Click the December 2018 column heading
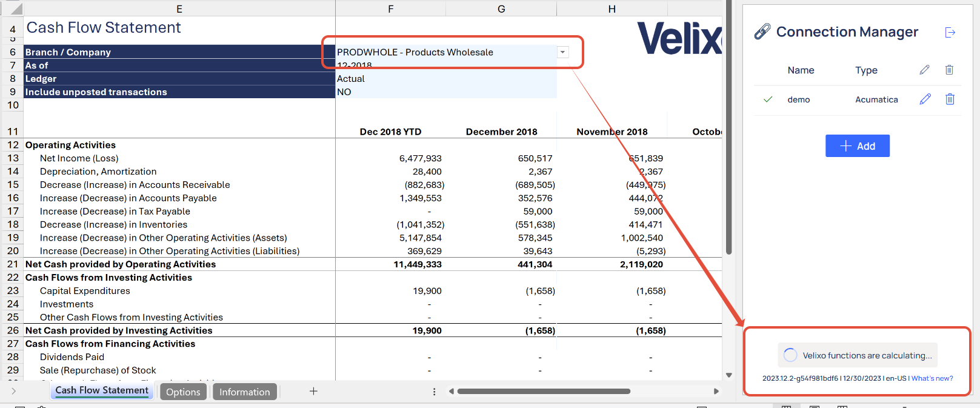Viewport: 980px width, 408px height. [x=501, y=132]
